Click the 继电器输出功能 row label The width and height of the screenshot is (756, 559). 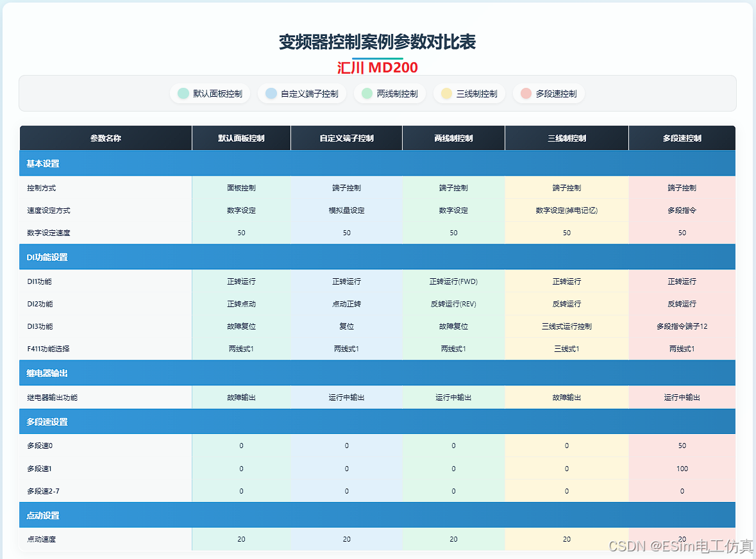[52, 397]
